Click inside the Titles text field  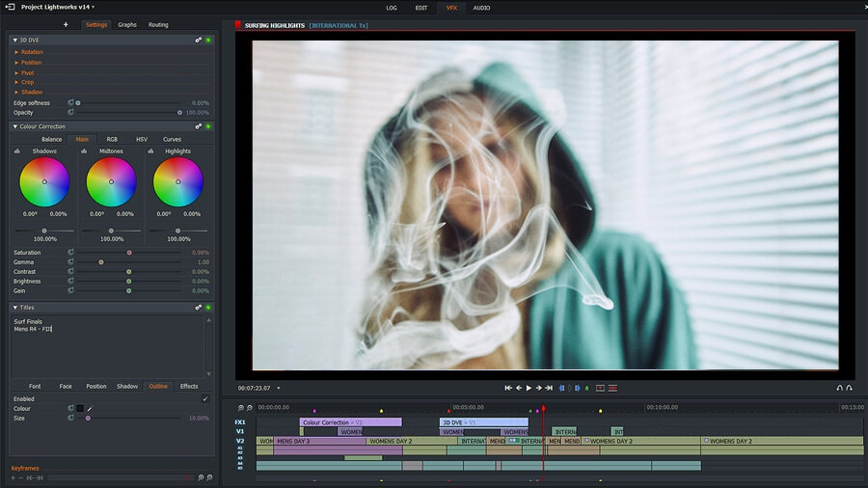(106, 347)
